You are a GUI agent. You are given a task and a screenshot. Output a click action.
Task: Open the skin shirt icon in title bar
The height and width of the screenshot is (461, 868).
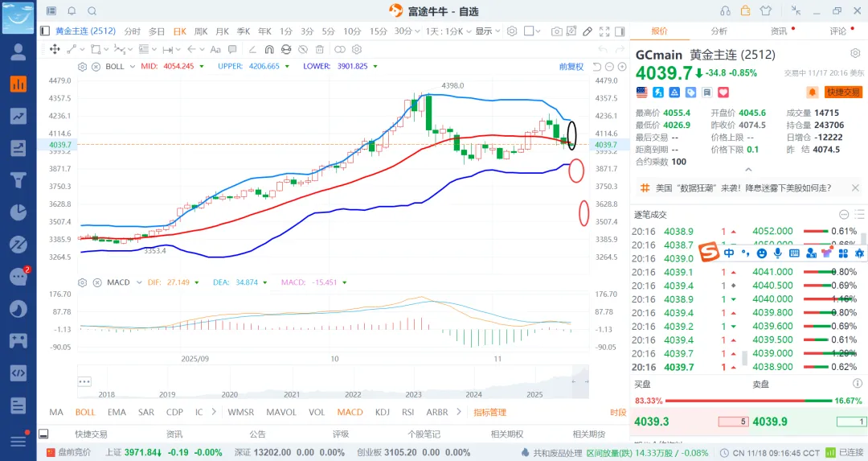(766, 11)
